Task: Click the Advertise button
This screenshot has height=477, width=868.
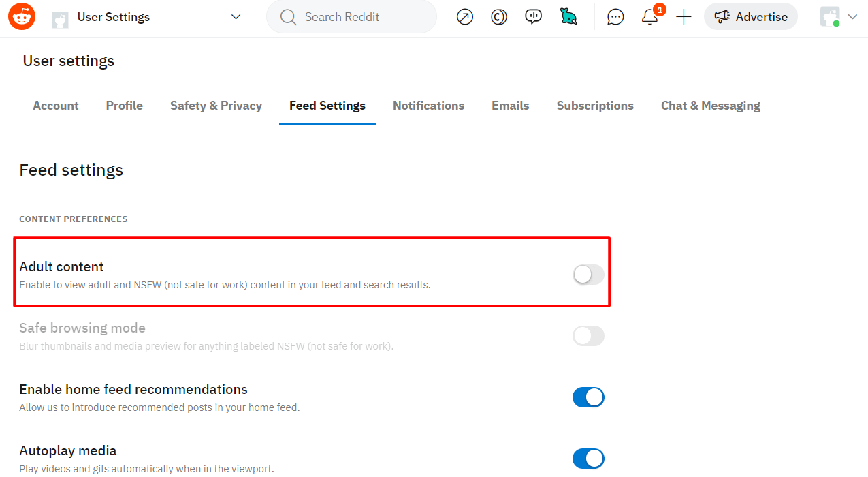Action: pos(751,17)
